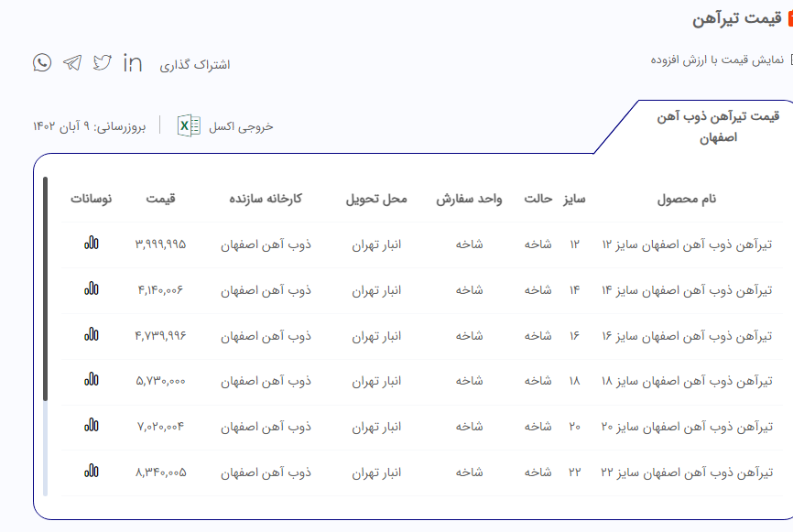The height and width of the screenshot is (532, 793).
Task: Open price chart for تیرآهن سایز ۱۴
Action: pyautogui.click(x=92, y=289)
